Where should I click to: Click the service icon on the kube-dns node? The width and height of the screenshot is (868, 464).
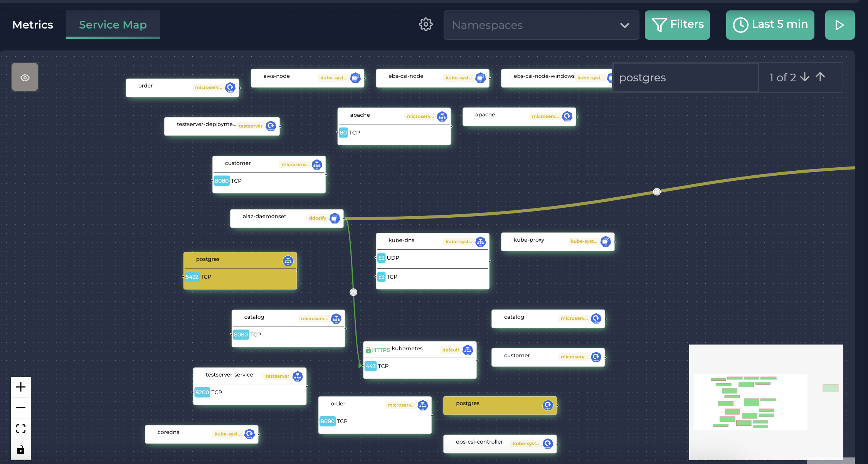[x=480, y=242]
